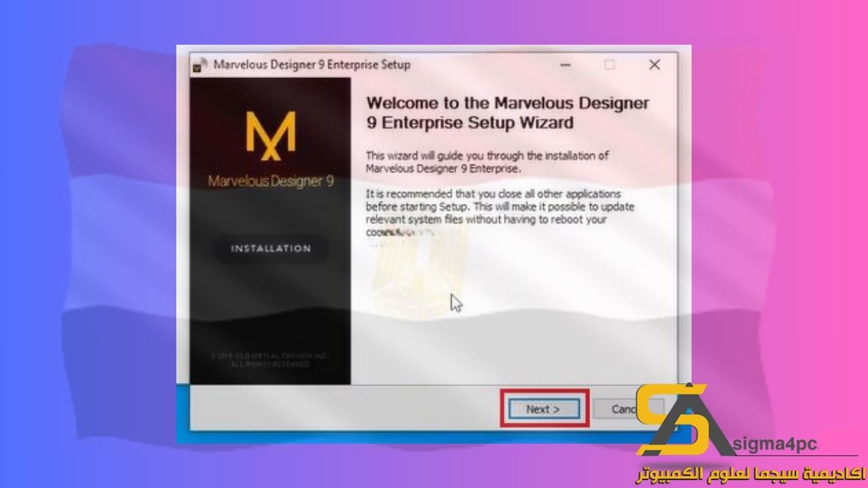Image resolution: width=868 pixels, height=488 pixels.
Task: Click 'This wizard will guide you' text
Action: [487, 162]
